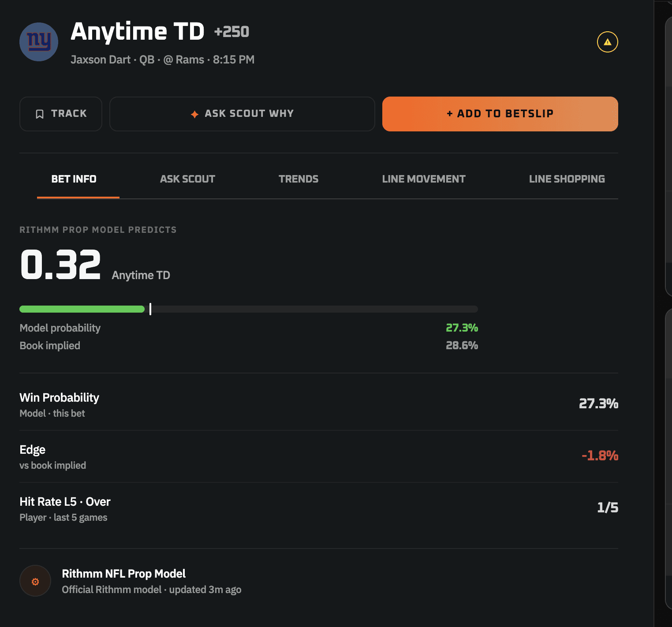Viewport: 672px width, 627px height.
Task: Click the Edge row label
Action: (x=33, y=450)
